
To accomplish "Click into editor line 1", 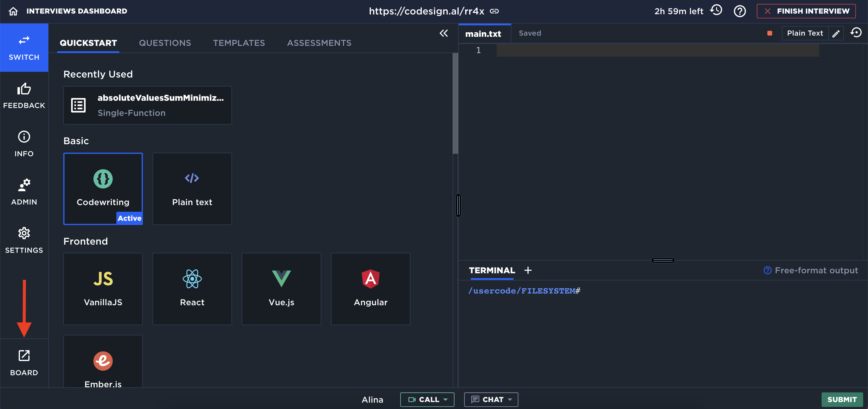I will tap(658, 51).
